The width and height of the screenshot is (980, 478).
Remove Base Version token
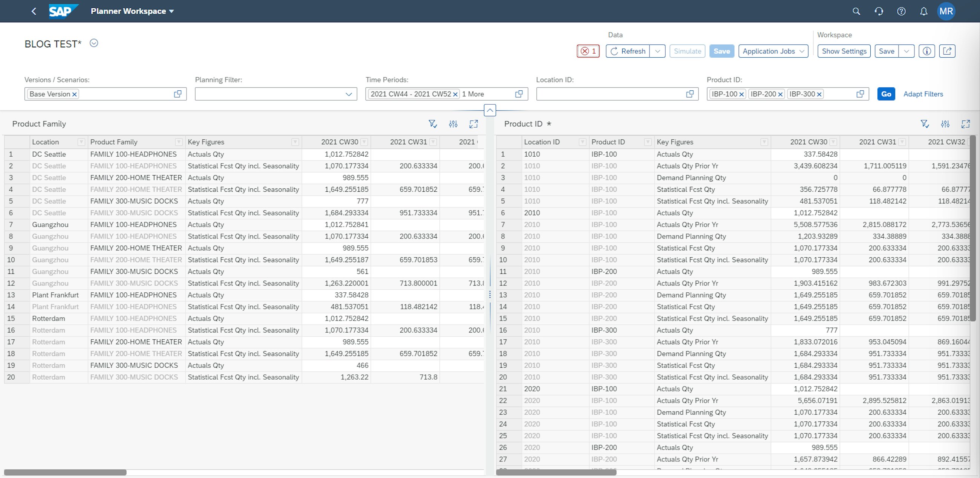click(75, 94)
